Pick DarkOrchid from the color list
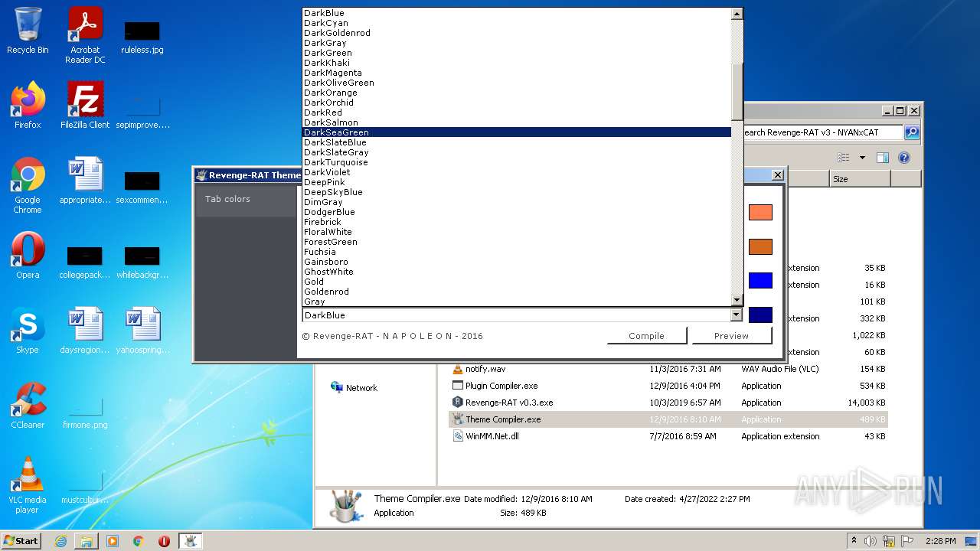 [517, 103]
